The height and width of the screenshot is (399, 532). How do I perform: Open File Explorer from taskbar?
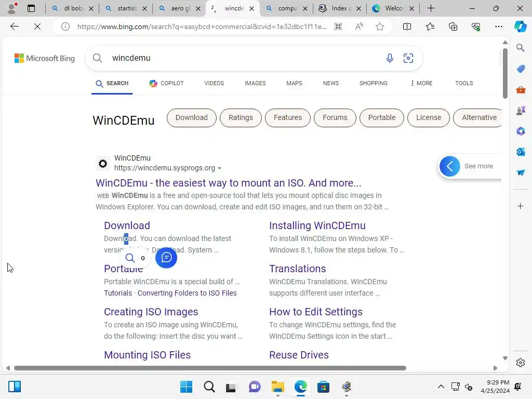click(277, 387)
